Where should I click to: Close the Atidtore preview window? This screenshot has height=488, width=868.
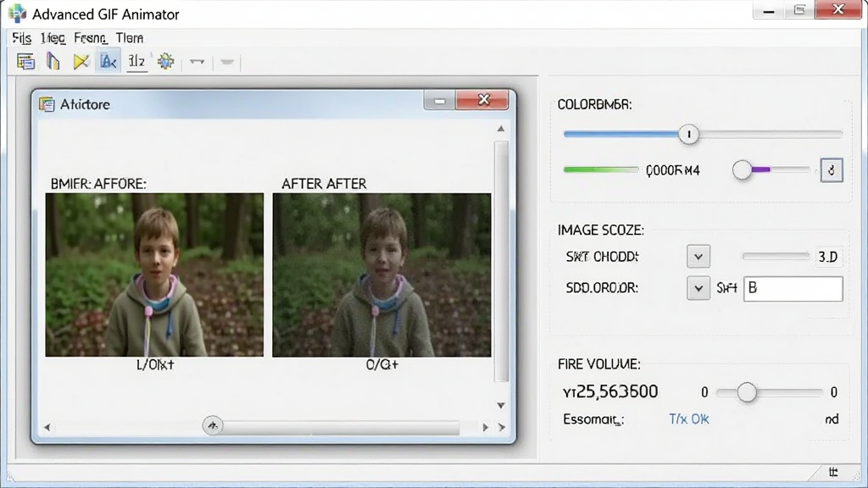pos(483,100)
